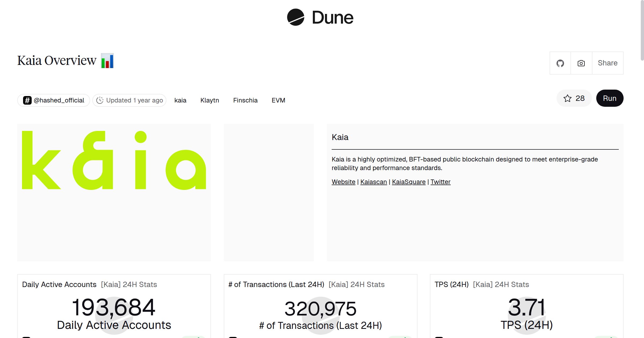This screenshot has height=338, width=644.
Task: Select the EVM tag
Action: click(x=278, y=100)
